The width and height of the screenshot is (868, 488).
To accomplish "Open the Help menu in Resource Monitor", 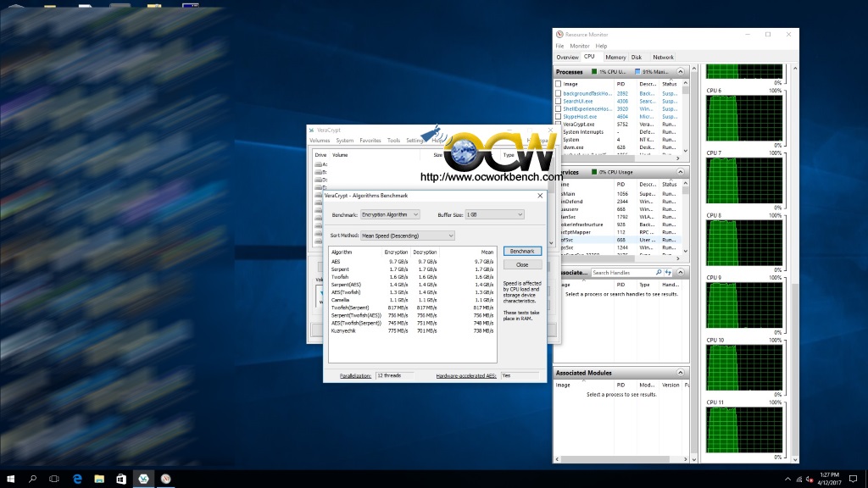I will pos(601,46).
